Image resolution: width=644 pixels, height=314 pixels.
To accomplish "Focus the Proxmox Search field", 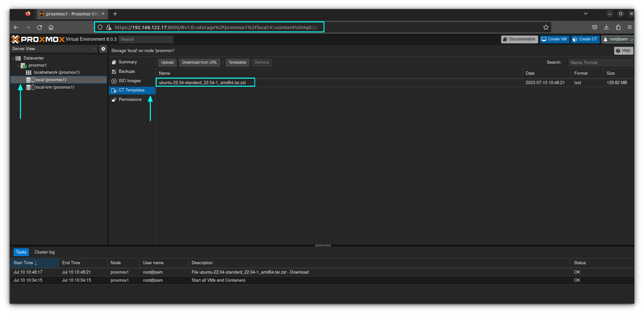I will 146,39.
